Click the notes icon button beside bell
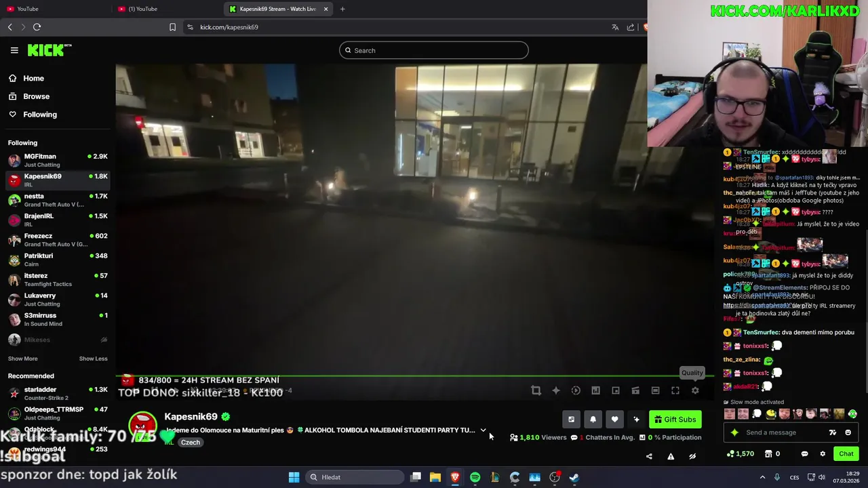The width and height of the screenshot is (868, 488). [571, 420]
